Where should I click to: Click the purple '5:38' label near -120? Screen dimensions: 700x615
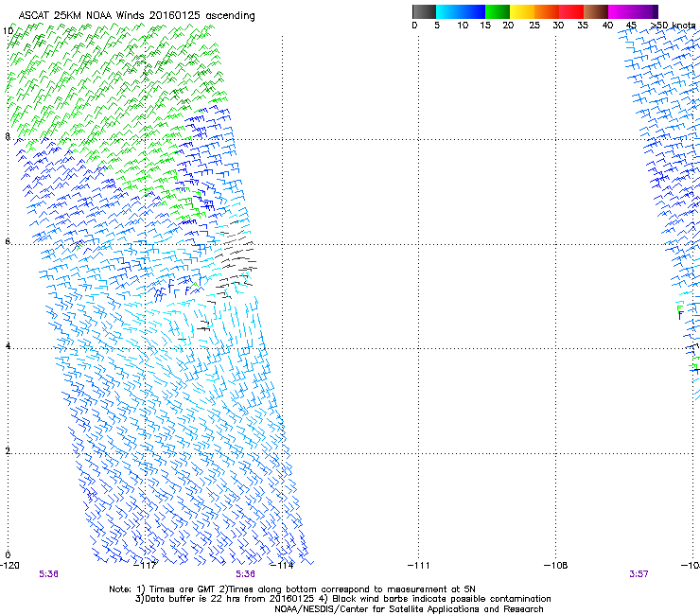[x=48, y=574]
